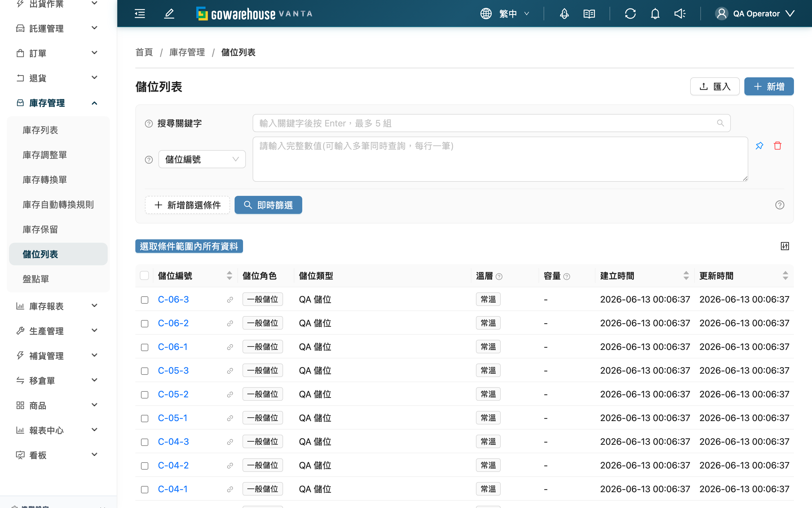The image size is (812, 508).
Task: Click the megaphone announcements icon
Action: pyautogui.click(x=680, y=14)
